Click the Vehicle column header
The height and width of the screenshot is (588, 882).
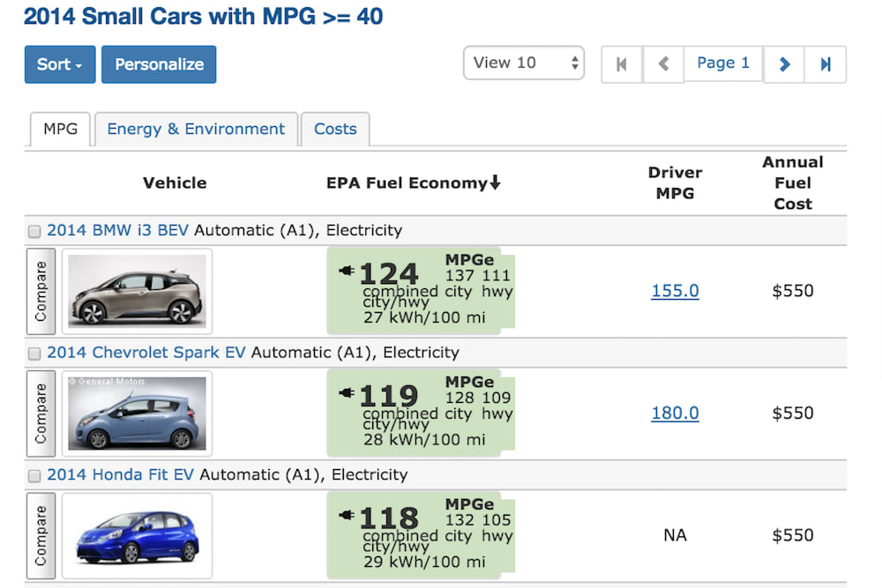(175, 182)
